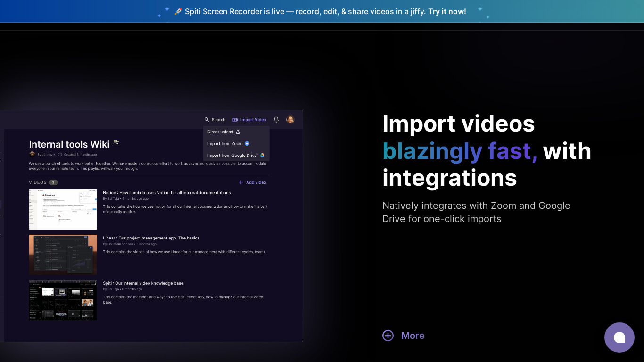Click 'By Goutham Srinivas • 5 months ago' text
This screenshot has height=362, width=644.
click(130, 244)
